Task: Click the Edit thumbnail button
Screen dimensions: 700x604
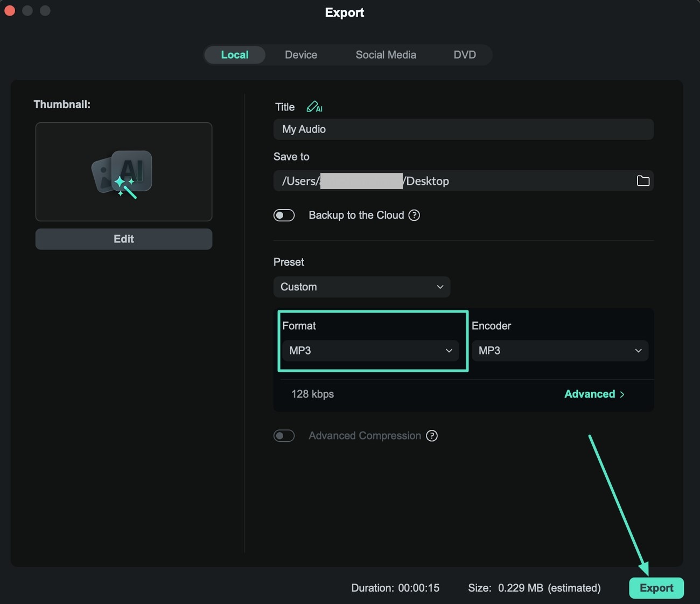Action: coord(124,239)
